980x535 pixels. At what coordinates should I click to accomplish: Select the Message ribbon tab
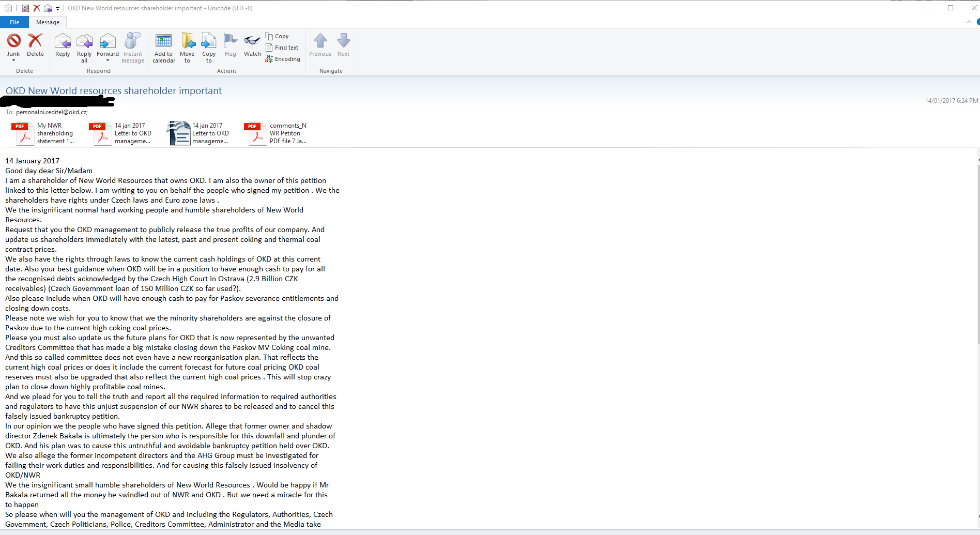point(48,22)
